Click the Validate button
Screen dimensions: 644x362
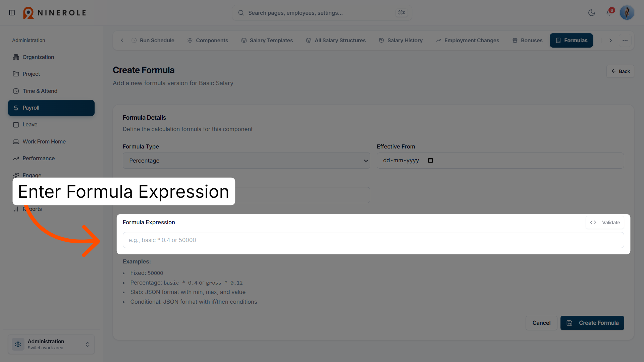pyautogui.click(x=605, y=223)
